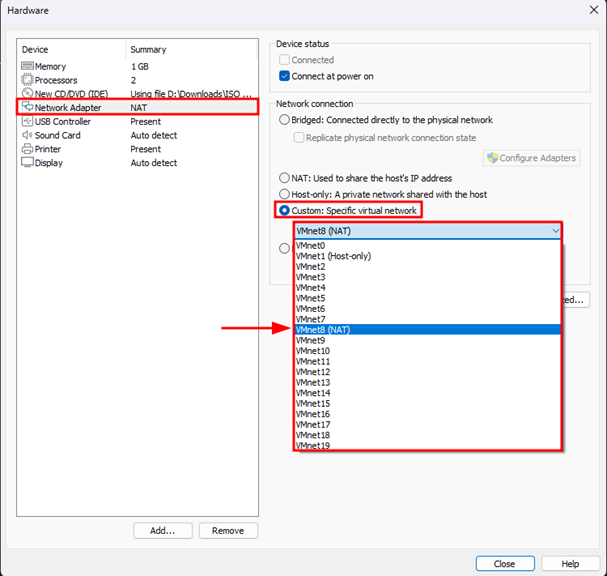Image resolution: width=607 pixels, height=576 pixels.
Task: Pick VMnet11 from the list
Action: pos(428,361)
